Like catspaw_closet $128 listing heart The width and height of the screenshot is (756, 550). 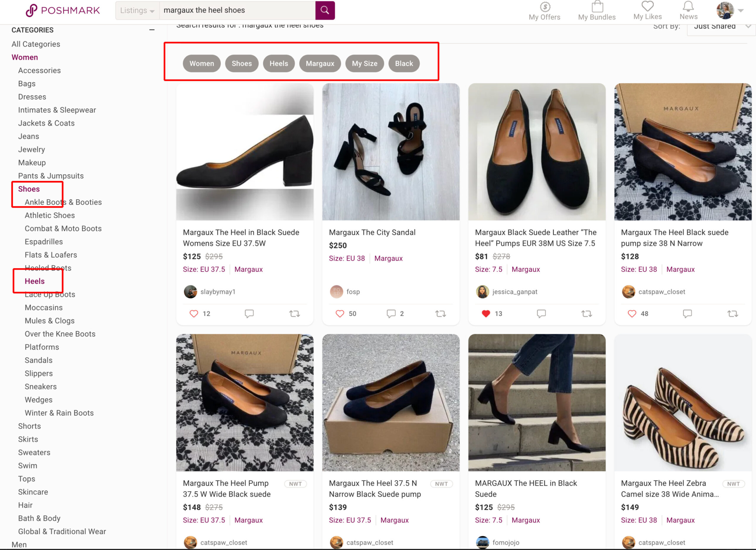point(632,314)
